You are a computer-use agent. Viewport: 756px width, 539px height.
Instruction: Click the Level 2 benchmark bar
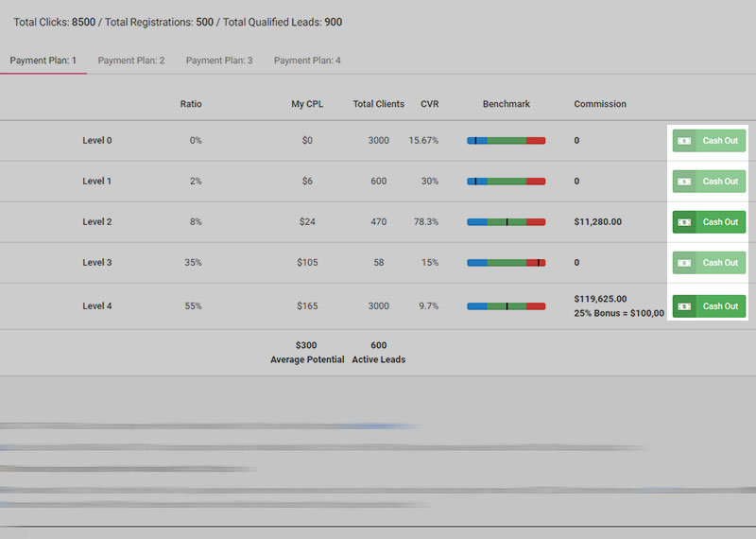point(506,222)
